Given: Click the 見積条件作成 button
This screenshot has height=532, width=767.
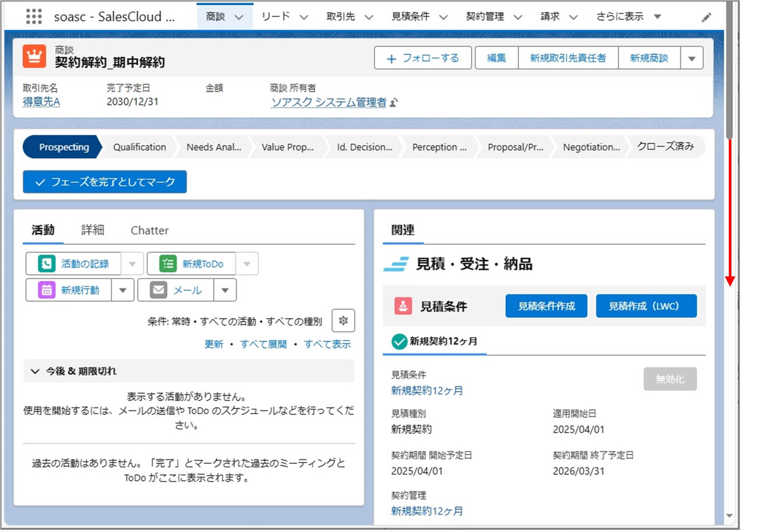Looking at the screenshot, I should point(546,306).
